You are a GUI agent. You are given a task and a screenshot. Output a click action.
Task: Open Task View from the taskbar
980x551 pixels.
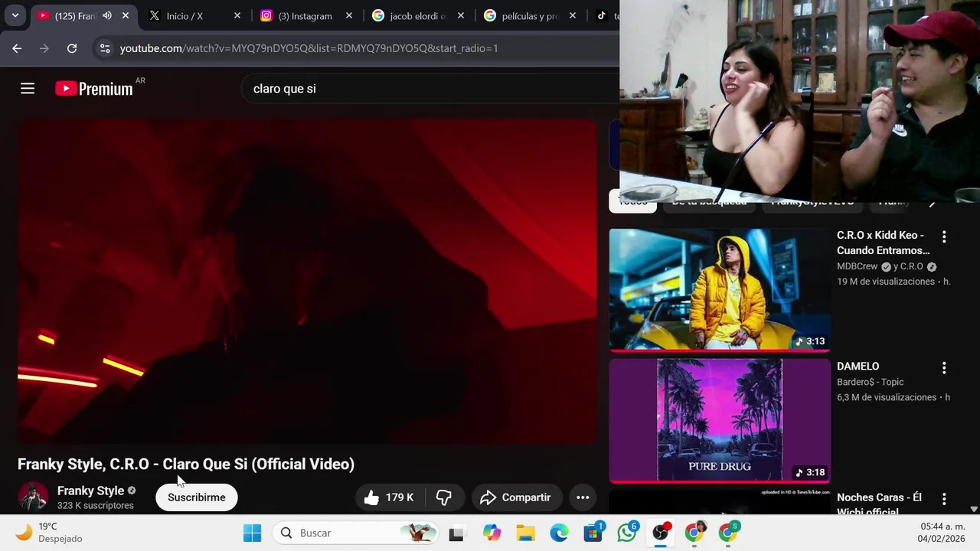(456, 533)
